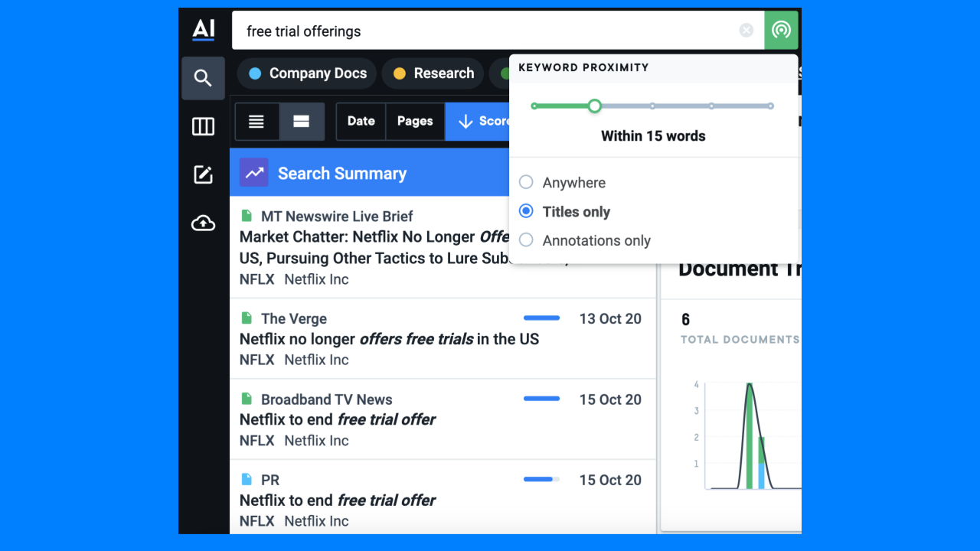
Task: Sort results by Date
Action: point(361,122)
